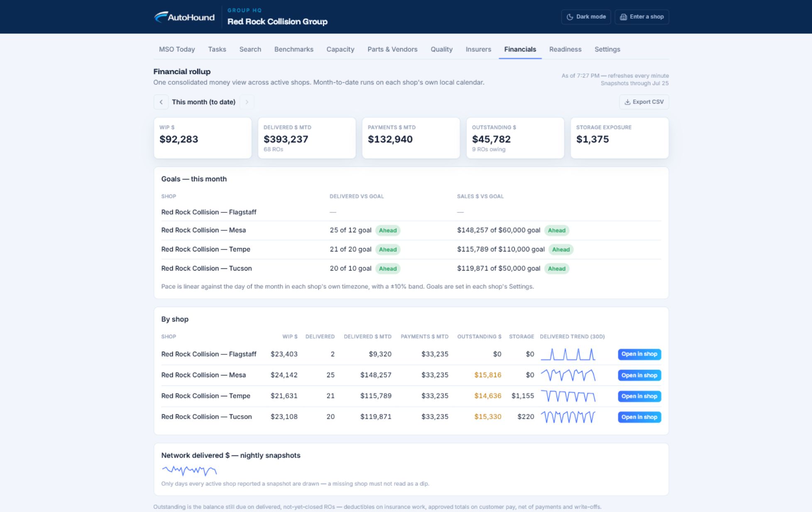Click Ahead badge beside $148,257 of $60,000 goal

pyautogui.click(x=557, y=231)
